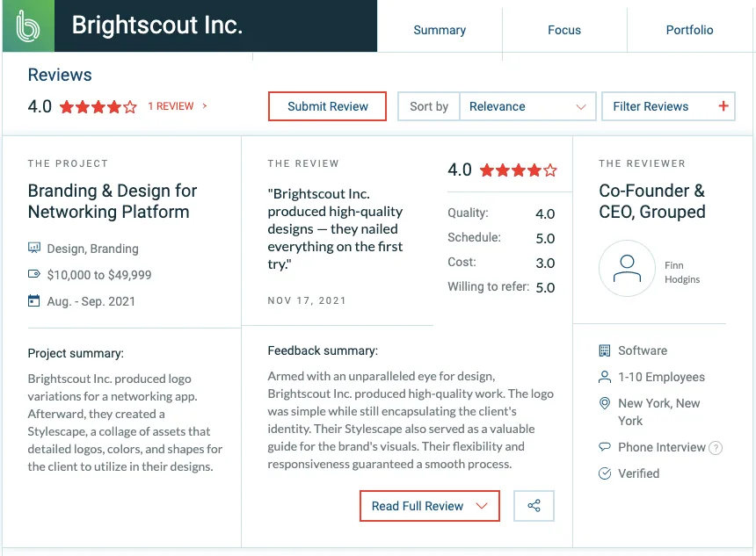Click the feedback summary paragraph text

coord(411,420)
